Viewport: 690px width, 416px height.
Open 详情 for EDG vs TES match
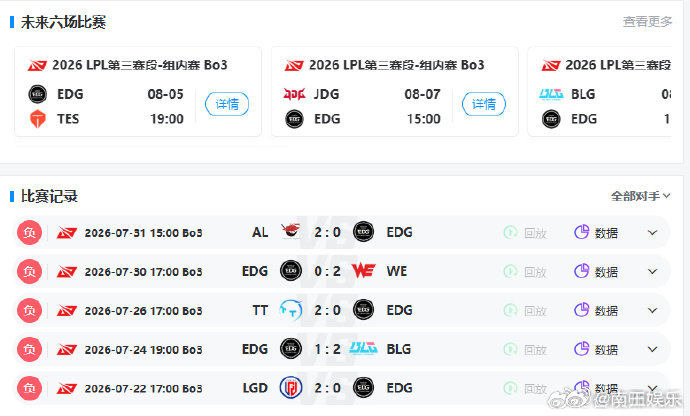227,104
